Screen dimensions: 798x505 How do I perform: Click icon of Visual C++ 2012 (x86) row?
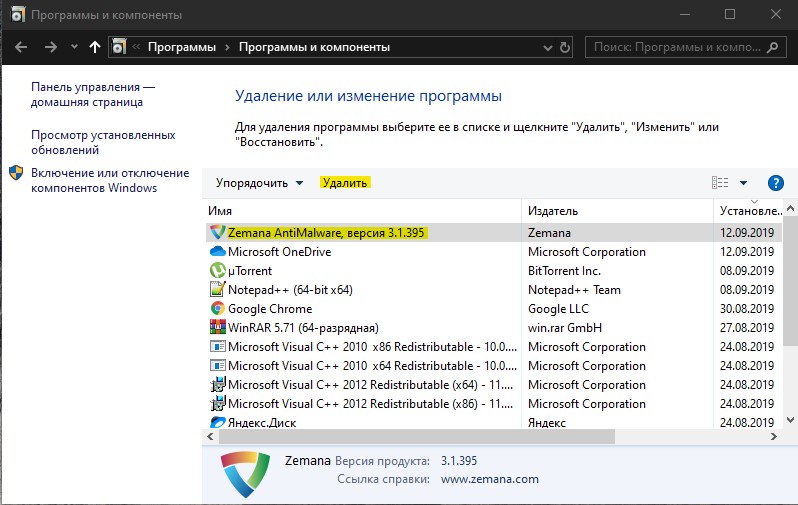tap(218, 403)
